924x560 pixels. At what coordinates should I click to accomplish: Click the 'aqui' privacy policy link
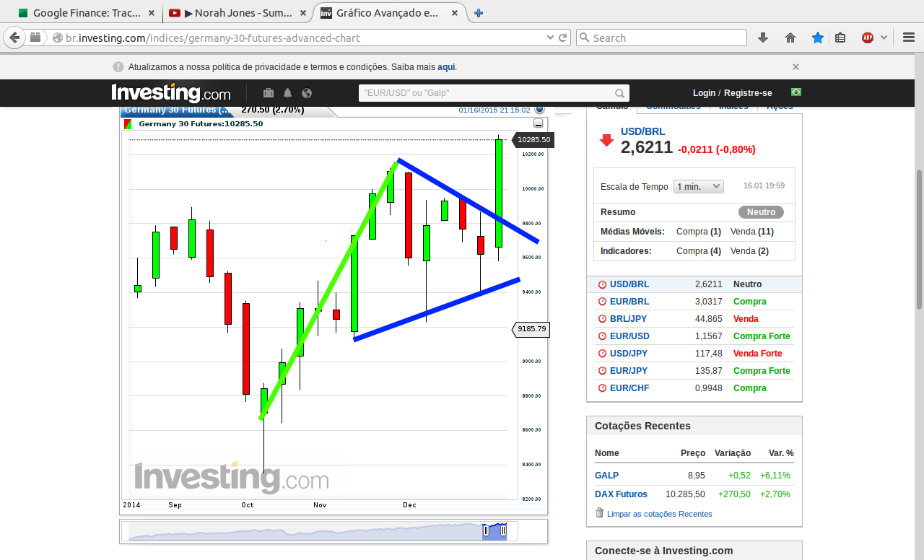[x=446, y=67]
